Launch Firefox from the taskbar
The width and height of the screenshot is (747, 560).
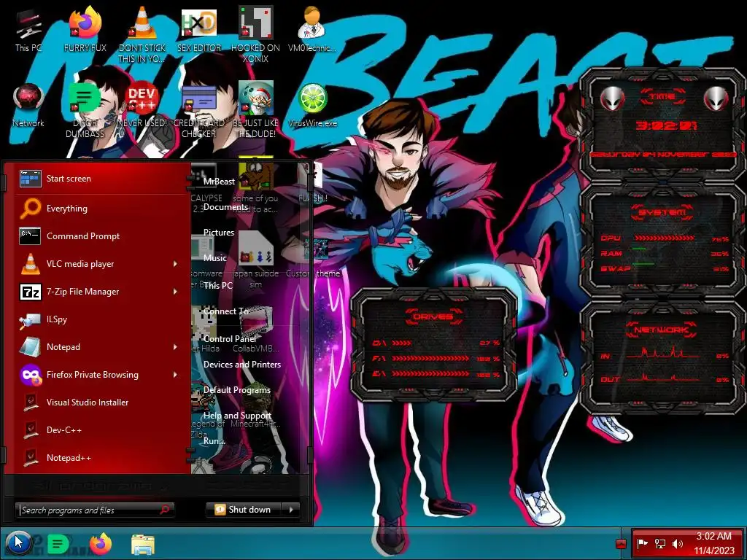point(101,544)
